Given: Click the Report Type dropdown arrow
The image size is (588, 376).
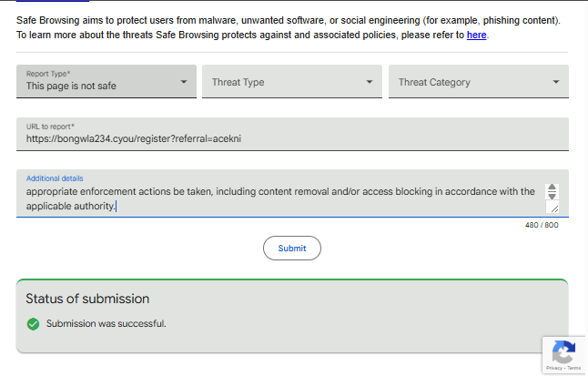Looking at the screenshot, I should click(x=183, y=82).
